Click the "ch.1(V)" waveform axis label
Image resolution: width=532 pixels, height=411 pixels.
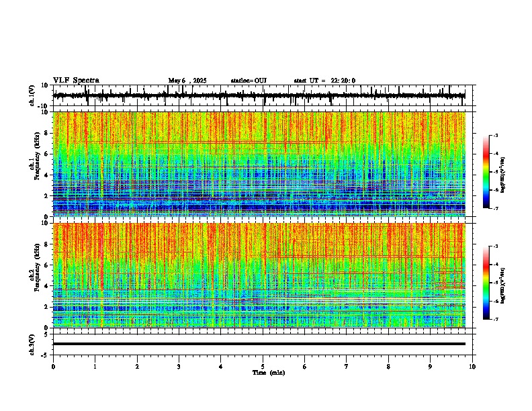coord(32,95)
